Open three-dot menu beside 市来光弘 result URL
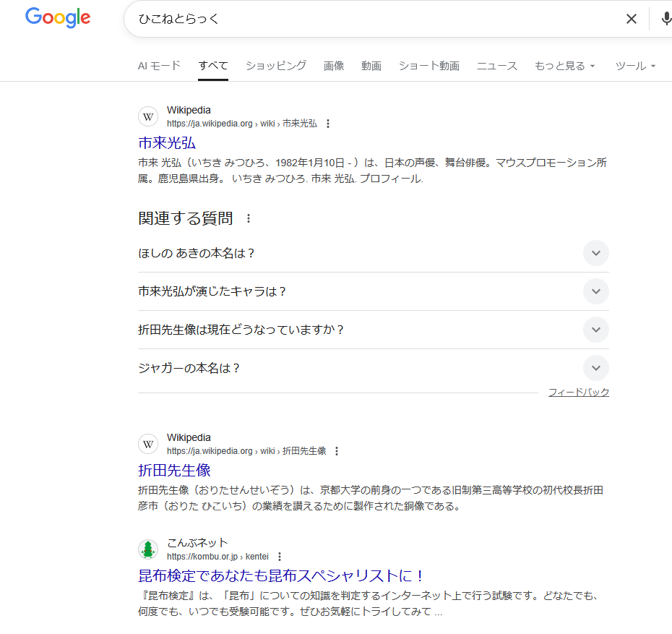This screenshot has width=672, height=634. 328,124
